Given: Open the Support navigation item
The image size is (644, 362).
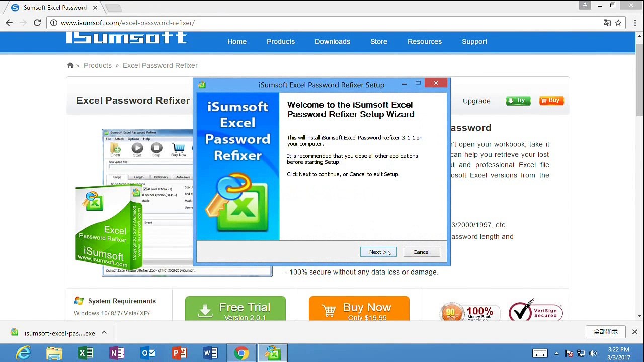Looking at the screenshot, I should [x=474, y=41].
